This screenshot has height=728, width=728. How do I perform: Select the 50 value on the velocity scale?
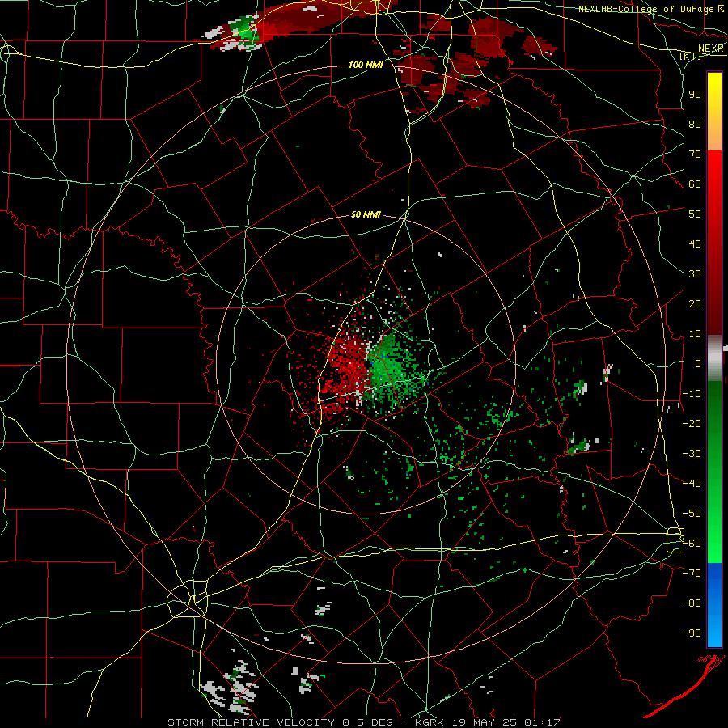pyautogui.click(x=695, y=214)
